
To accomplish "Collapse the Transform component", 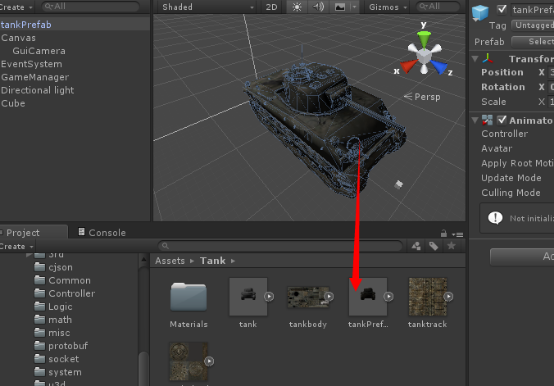I will (x=475, y=59).
